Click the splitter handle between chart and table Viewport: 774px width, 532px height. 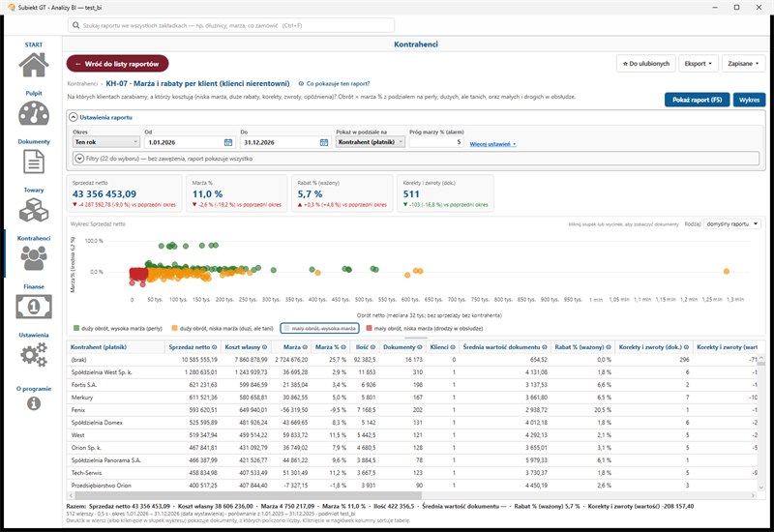416,338
